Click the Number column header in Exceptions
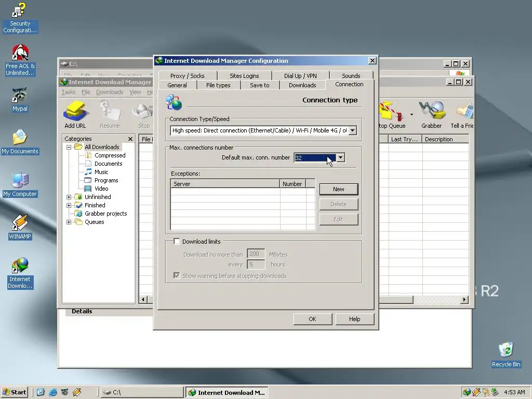 pos(293,183)
